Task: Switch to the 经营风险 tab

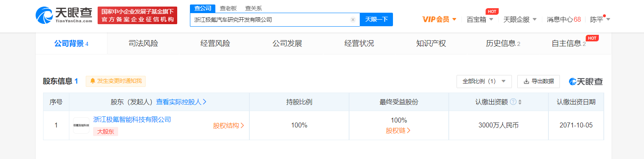Action: tap(215, 43)
